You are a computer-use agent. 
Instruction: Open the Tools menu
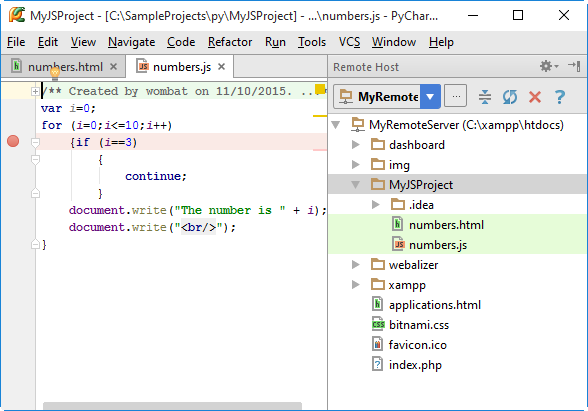[312, 42]
